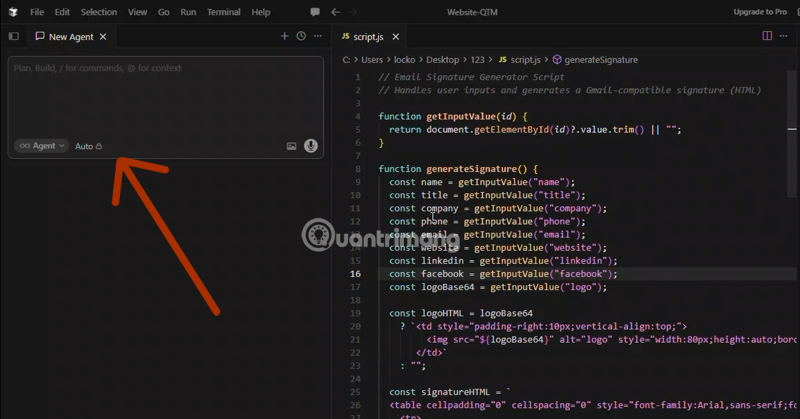The image size is (800, 419).
Task: Close the New Agent tab
Action: 105,36
